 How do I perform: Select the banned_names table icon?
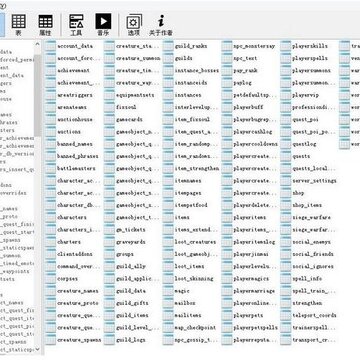(x=51, y=144)
